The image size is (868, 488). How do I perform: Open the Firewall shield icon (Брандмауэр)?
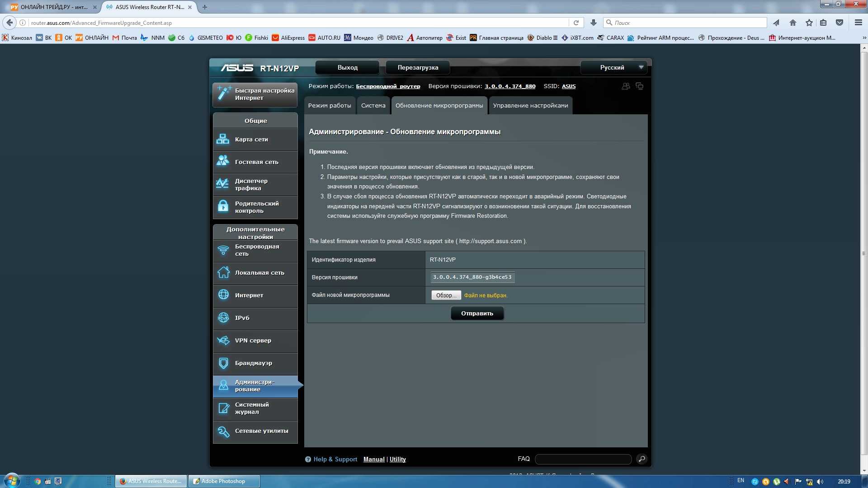point(223,363)
